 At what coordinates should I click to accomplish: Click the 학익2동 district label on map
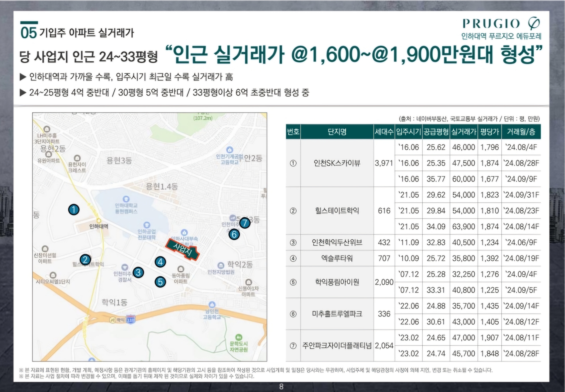tap(240, 264)
